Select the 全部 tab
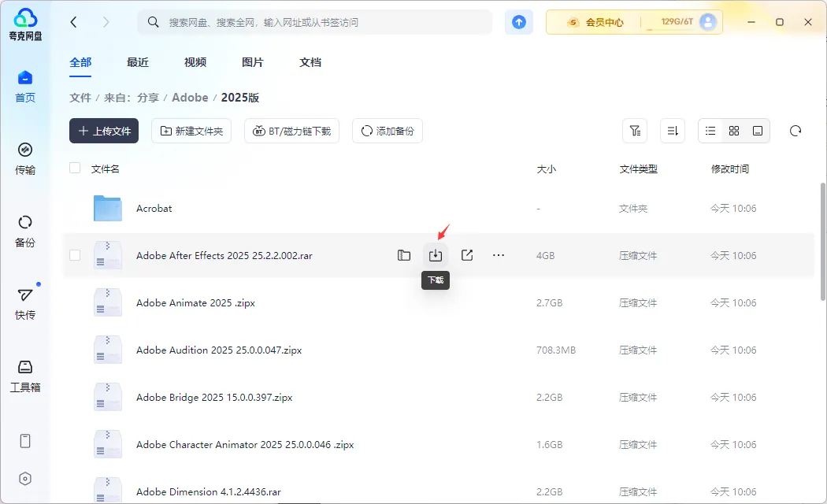 (80, 62)
